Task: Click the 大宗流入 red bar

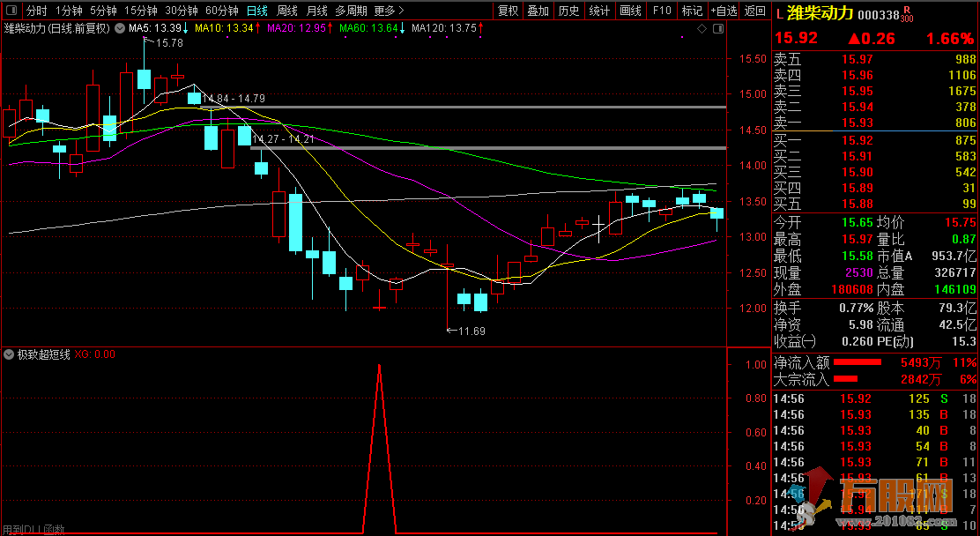Action: tap(846, 378)
